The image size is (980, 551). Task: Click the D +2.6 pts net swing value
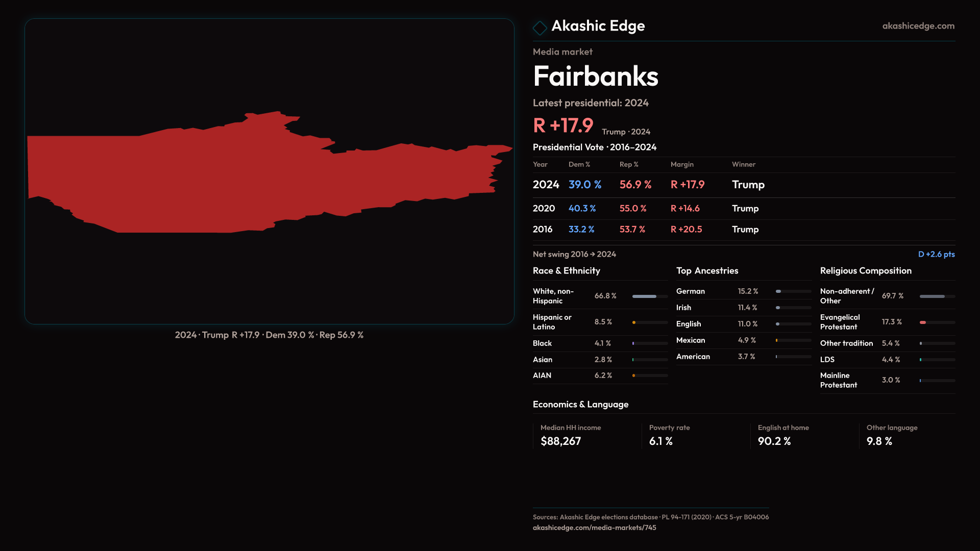tap(936, 254)
